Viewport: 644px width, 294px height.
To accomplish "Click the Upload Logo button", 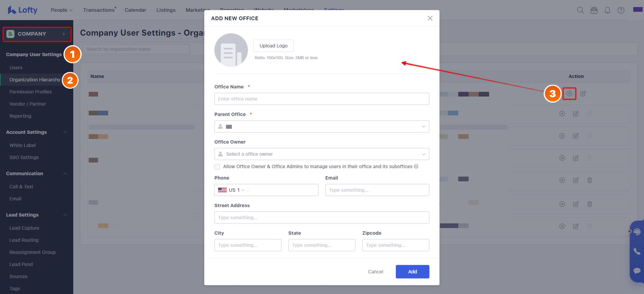I will point(273,46).
